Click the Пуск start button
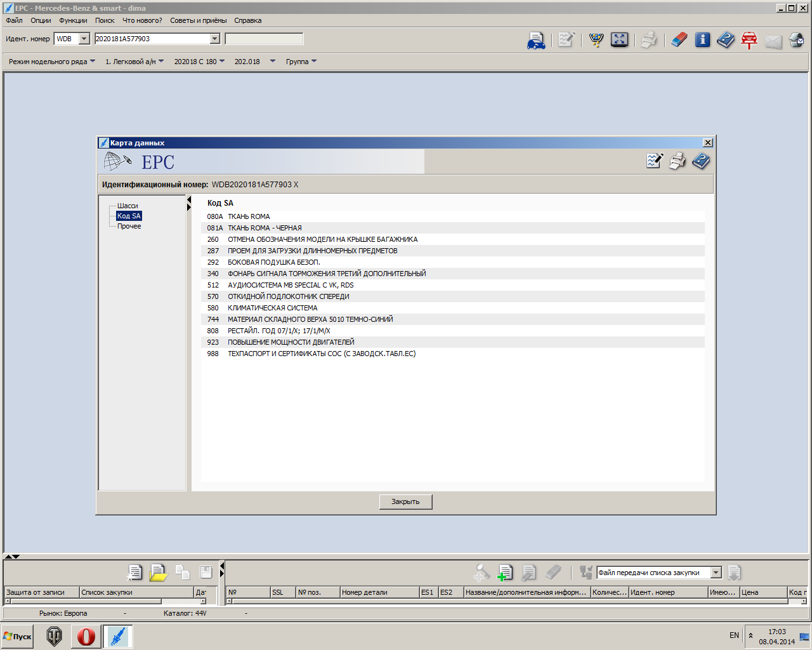This screenshot has height=650, width=812. pos(18,636)
